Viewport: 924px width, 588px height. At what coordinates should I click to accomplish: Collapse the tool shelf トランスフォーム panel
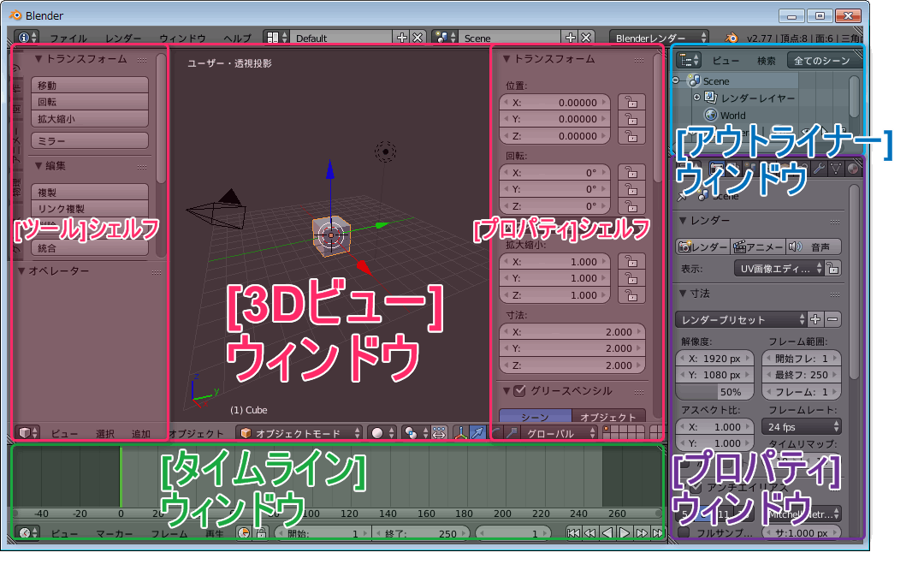pos(38,58)
